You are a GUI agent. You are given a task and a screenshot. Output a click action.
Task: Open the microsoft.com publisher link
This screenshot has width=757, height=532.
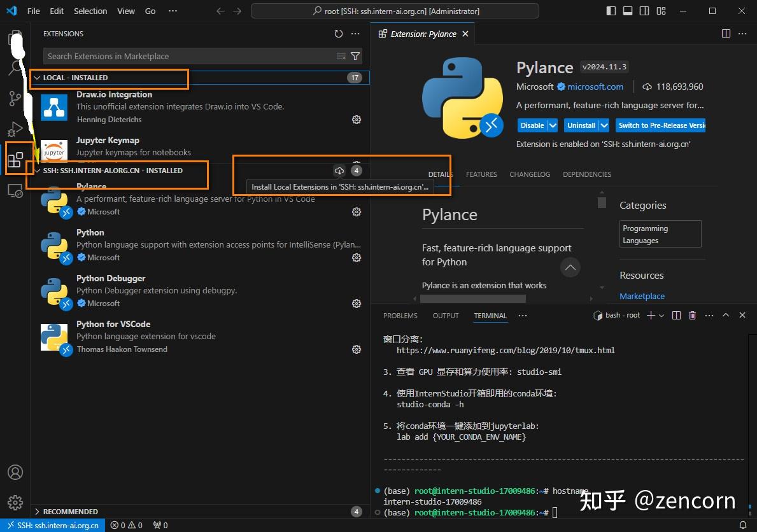(595, 87)
